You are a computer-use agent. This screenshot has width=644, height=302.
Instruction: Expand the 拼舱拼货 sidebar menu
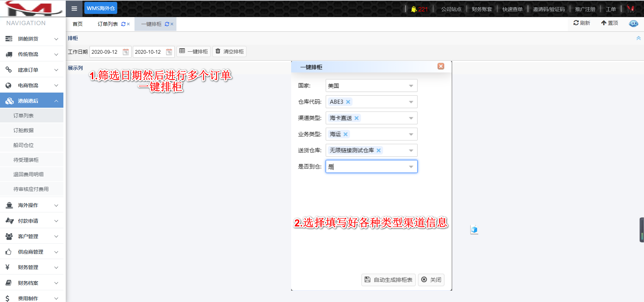[x=32, y=39]
